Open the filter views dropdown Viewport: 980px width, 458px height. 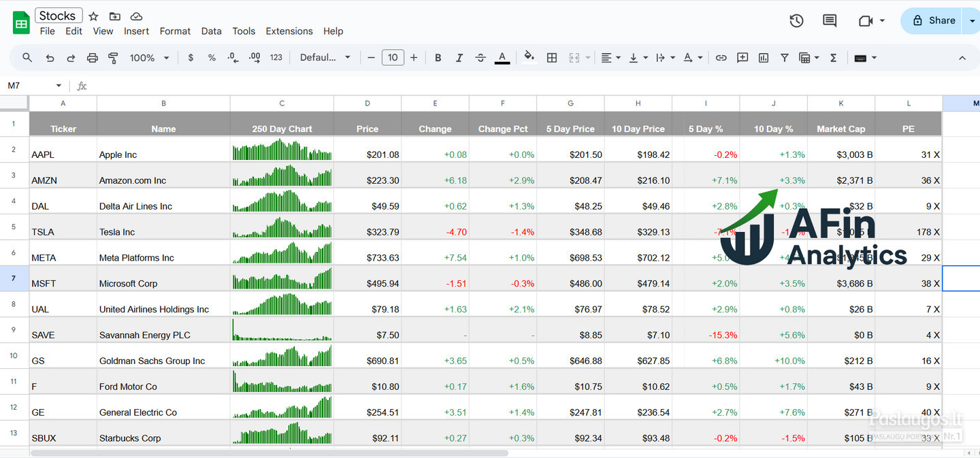[809, 58]
